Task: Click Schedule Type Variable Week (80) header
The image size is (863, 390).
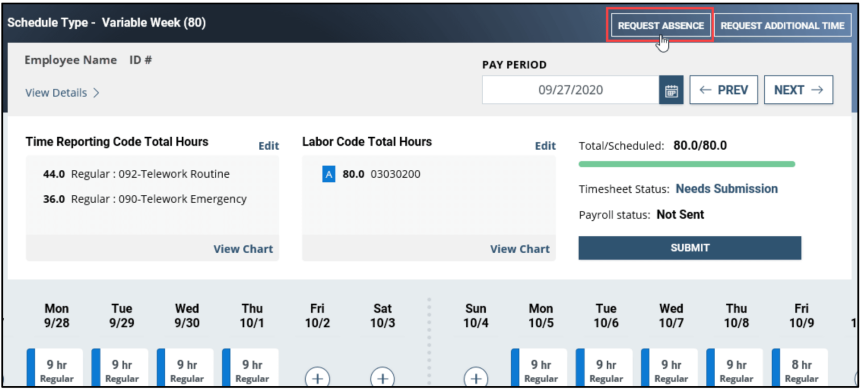Action: [x=106, y=23]
